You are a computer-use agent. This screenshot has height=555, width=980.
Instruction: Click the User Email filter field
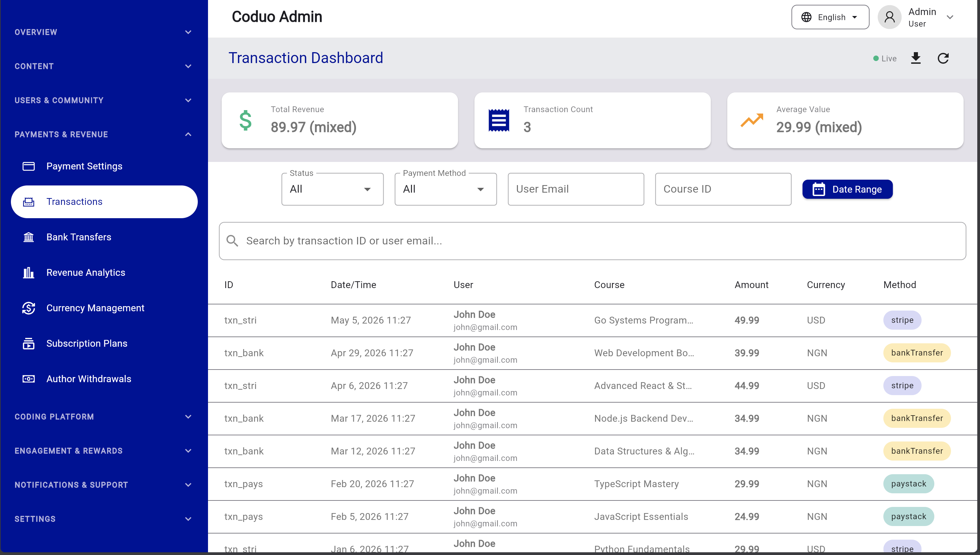tap(576, 190)
